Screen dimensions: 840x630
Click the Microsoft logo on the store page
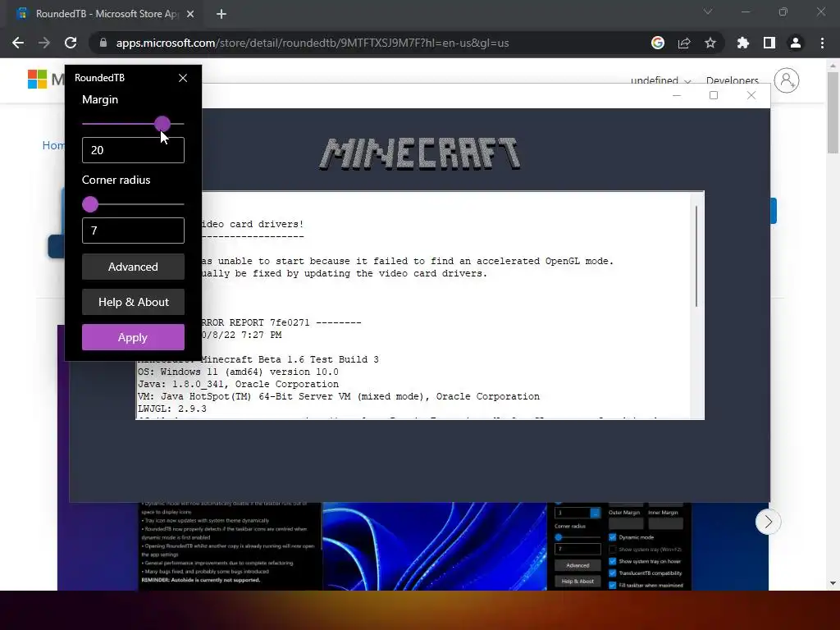tap(37, 80)
